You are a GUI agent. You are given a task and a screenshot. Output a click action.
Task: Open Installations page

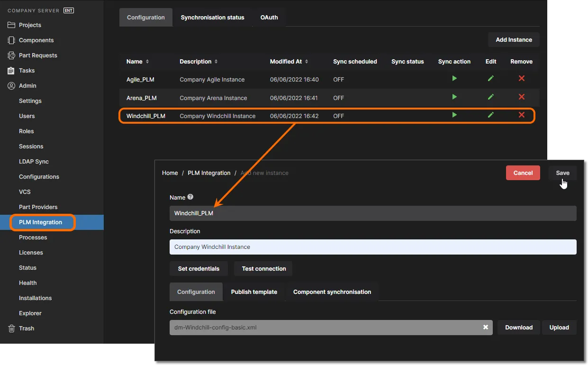tap(36, 298)
